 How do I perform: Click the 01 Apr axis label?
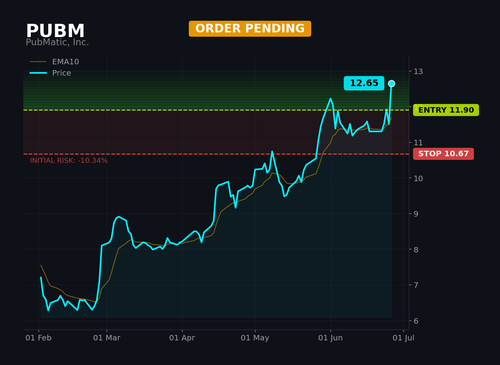pyautogui.click(x=182, y=338)
